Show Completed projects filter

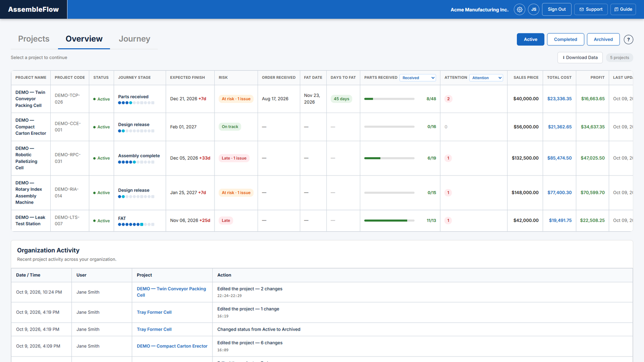pos(566,39)
